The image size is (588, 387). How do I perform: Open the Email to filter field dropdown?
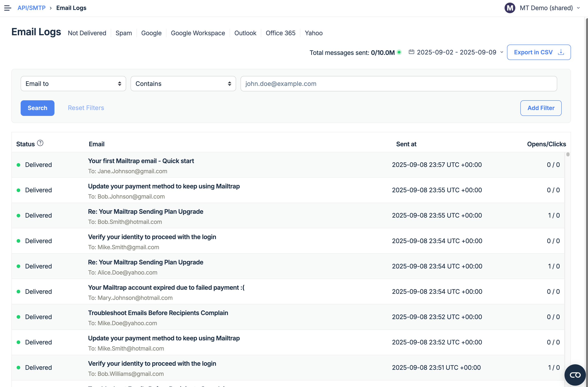tap(73, 84)
